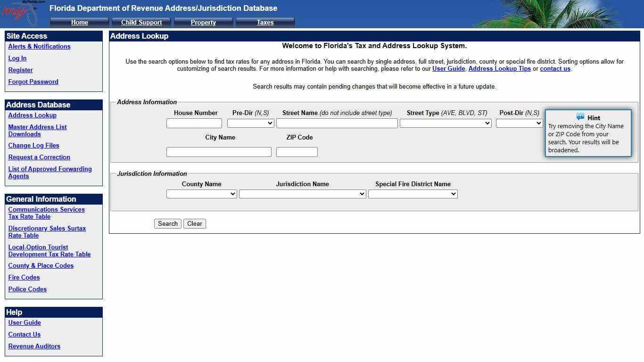This screenshot has width=644, height=362.
Task: Open the Taxes section
Action: [265, 22]
